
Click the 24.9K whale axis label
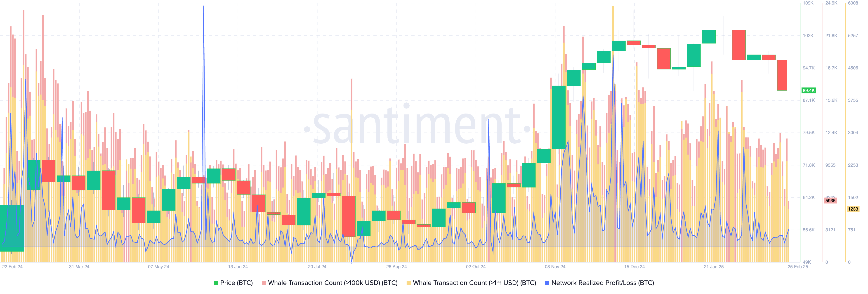[x=831, y=3]
